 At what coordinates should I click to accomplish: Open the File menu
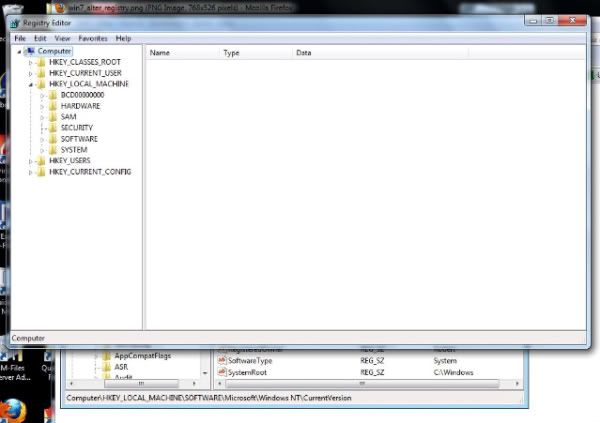[x=20, y=38]
